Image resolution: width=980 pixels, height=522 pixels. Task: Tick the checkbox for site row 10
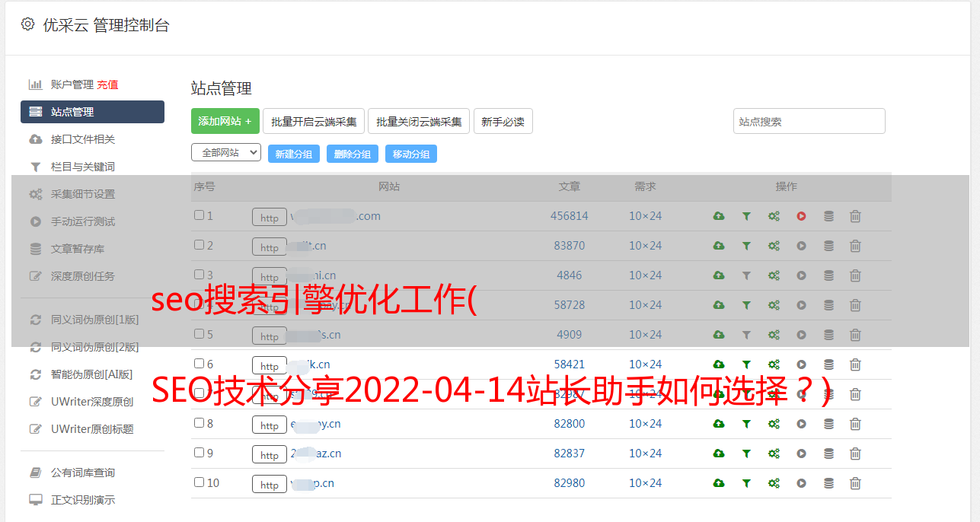point(199,482)
